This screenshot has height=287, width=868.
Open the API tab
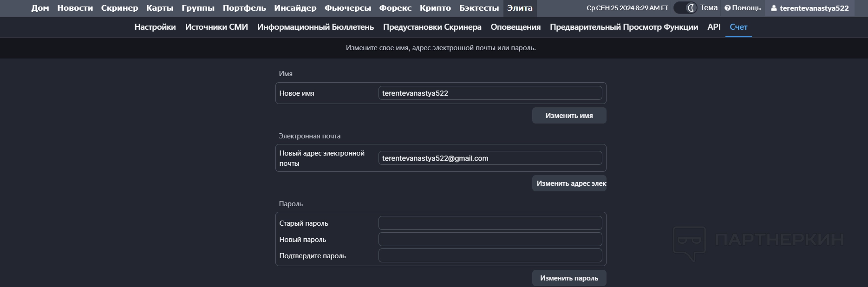tap(714, 27)
